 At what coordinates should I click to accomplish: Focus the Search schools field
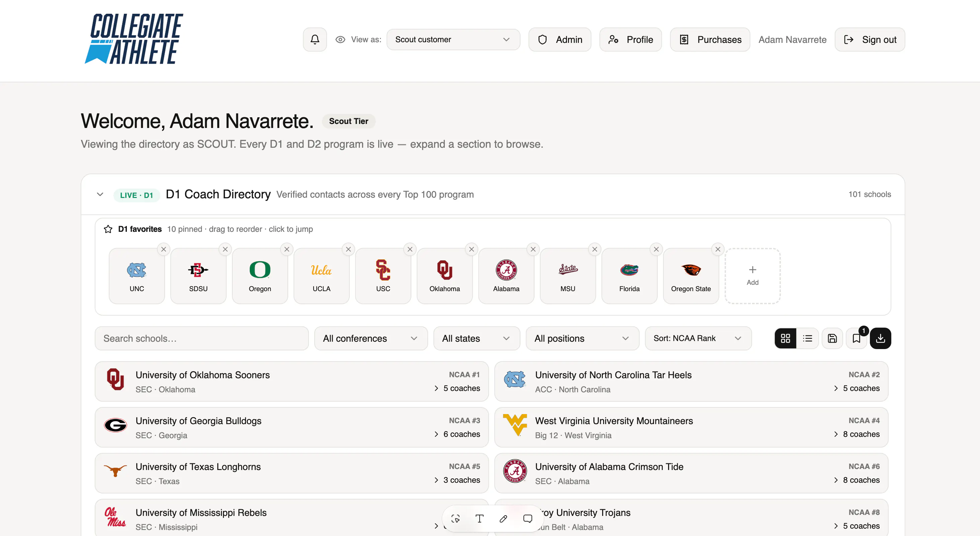tap(201, 338)
